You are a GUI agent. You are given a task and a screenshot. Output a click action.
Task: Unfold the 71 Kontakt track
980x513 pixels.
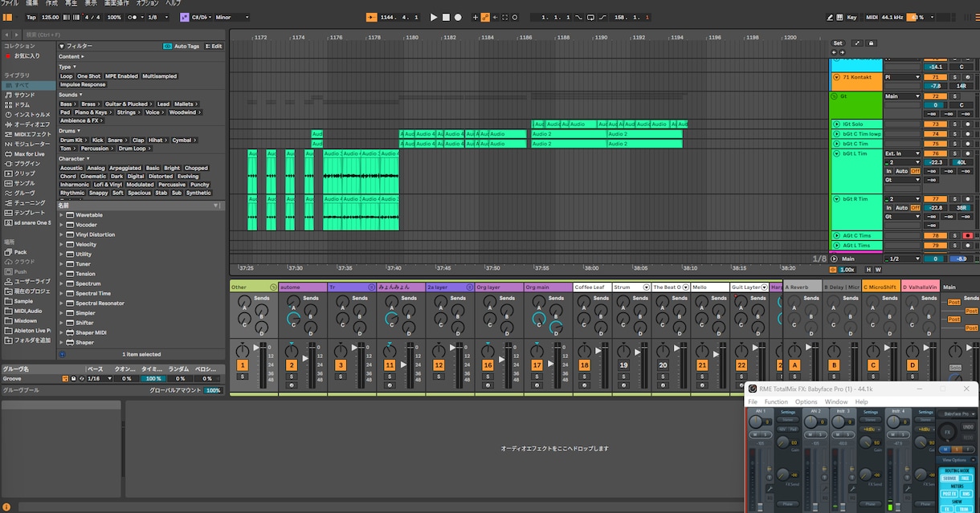pos(836,77)
